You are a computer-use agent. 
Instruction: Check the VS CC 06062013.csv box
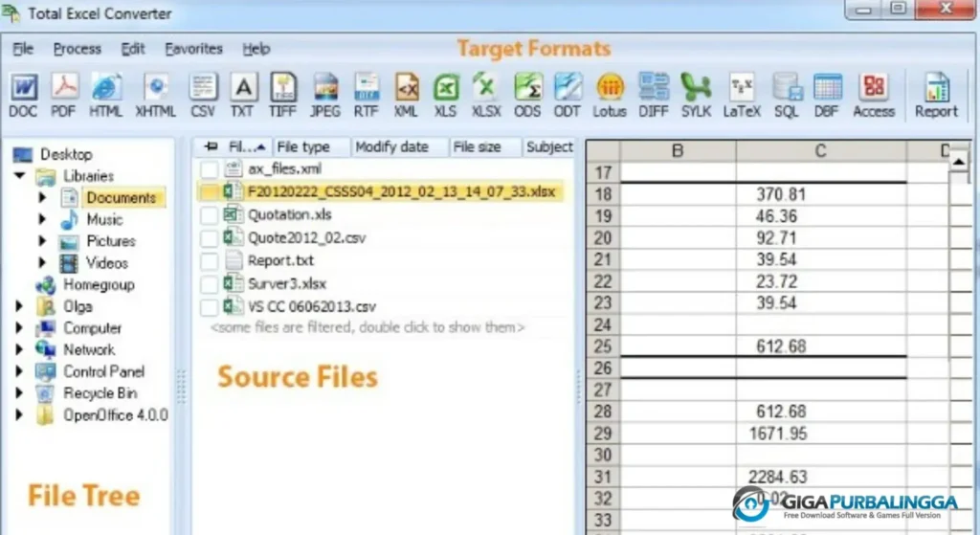coord(209,307)
